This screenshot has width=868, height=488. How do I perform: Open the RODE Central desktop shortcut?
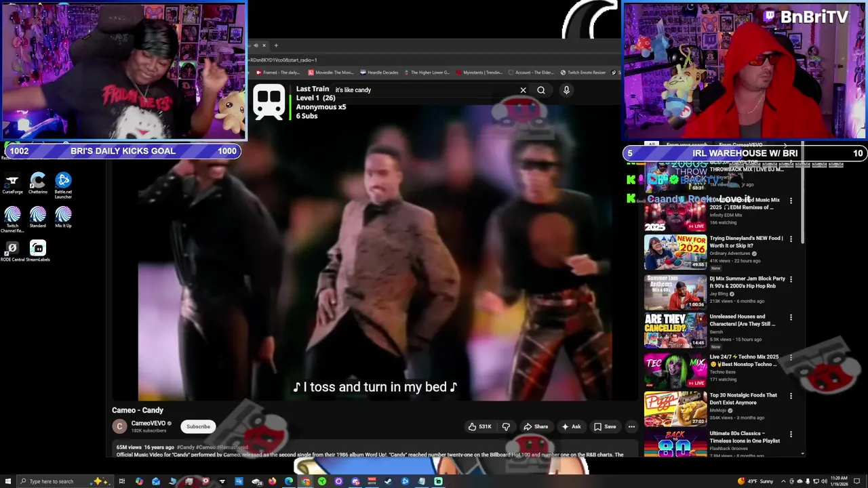point(12,251)
